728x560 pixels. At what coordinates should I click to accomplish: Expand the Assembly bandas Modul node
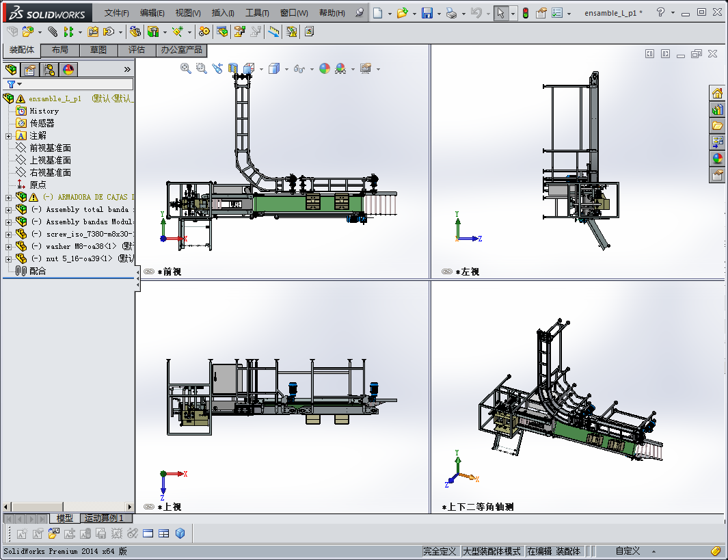(8, 222)
